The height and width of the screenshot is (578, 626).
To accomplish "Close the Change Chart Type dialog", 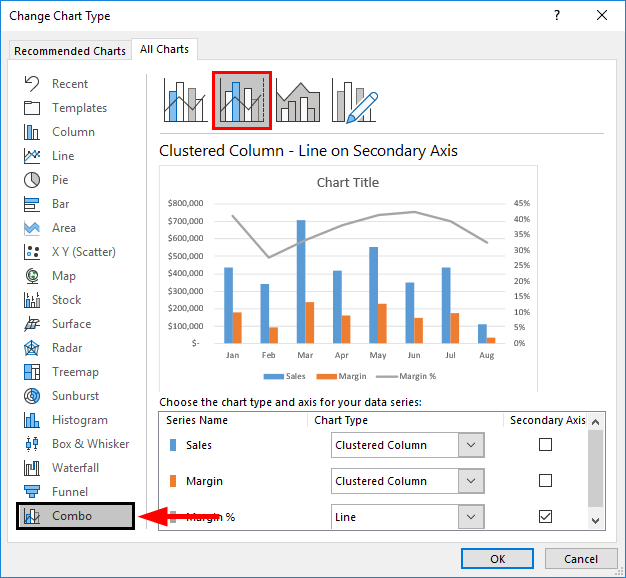I will click(x=602, y=16).
